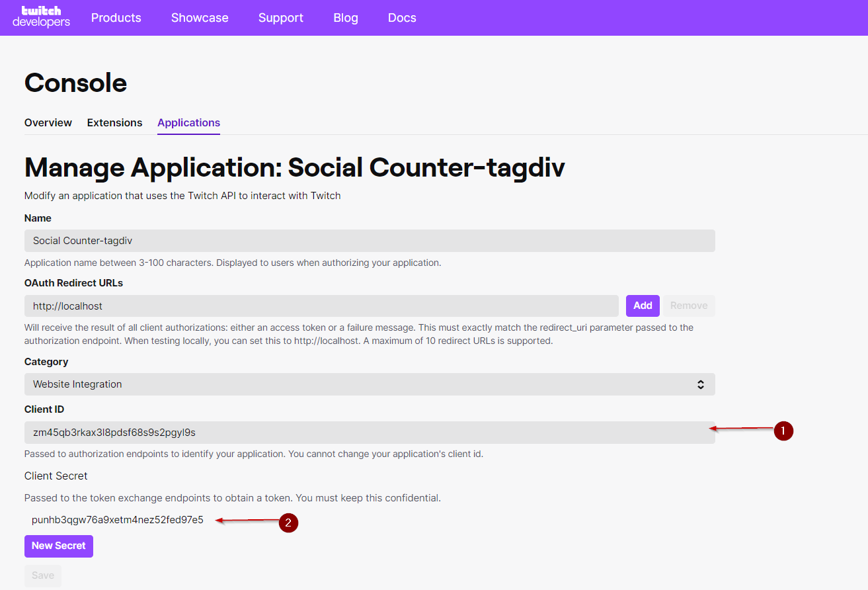The height and width of the screenshot is (590, 868).
Task: Click the Save button
Action: point(43,575)
